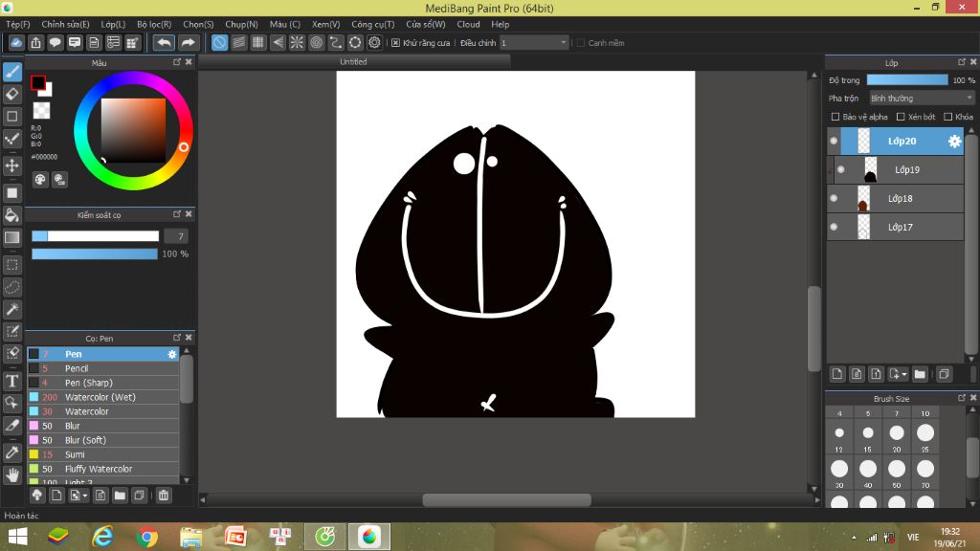Screen dimensions: 980x551
Task: Click the cloud save icon in the toolbar
Action: (x=16, y=42)
